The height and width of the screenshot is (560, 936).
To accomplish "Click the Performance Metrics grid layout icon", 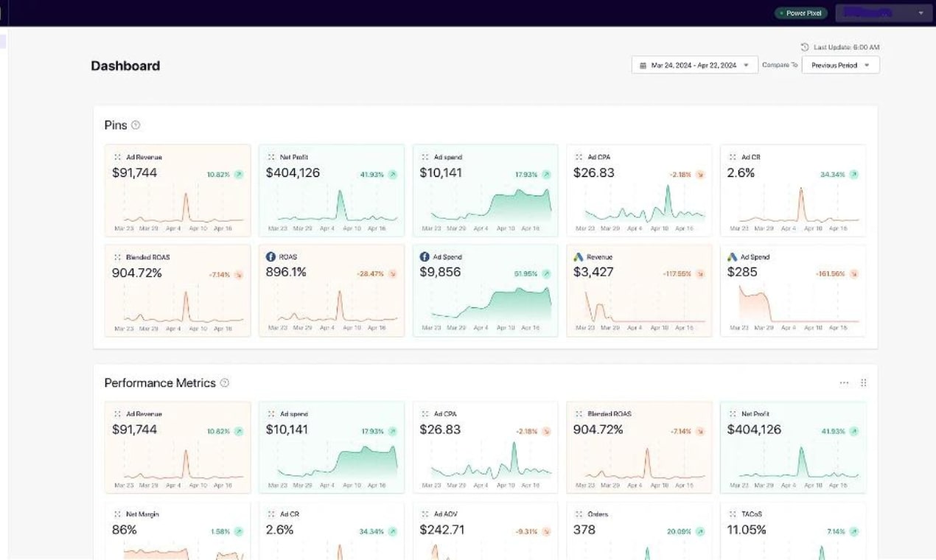I will click(864, 383).
